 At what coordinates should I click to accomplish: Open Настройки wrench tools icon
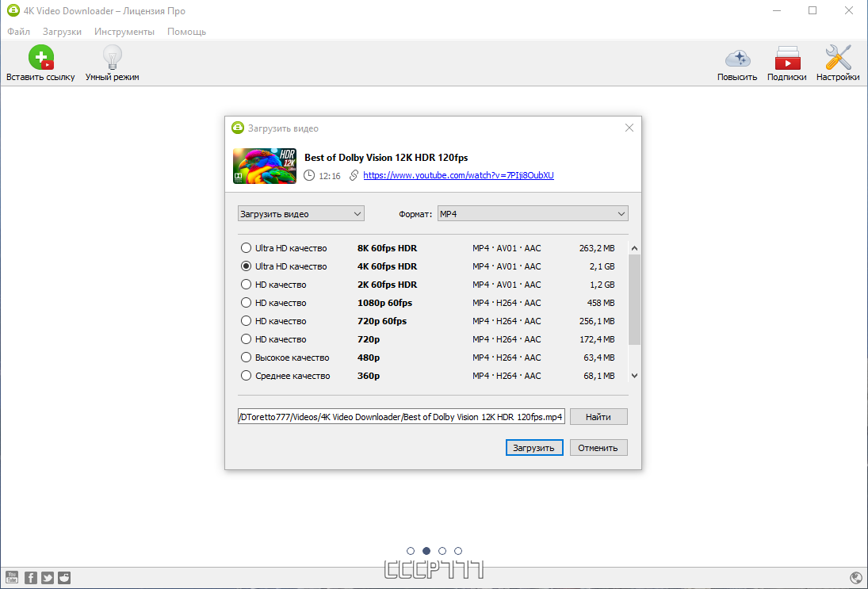pyautogui.click(x=838, y=58)
